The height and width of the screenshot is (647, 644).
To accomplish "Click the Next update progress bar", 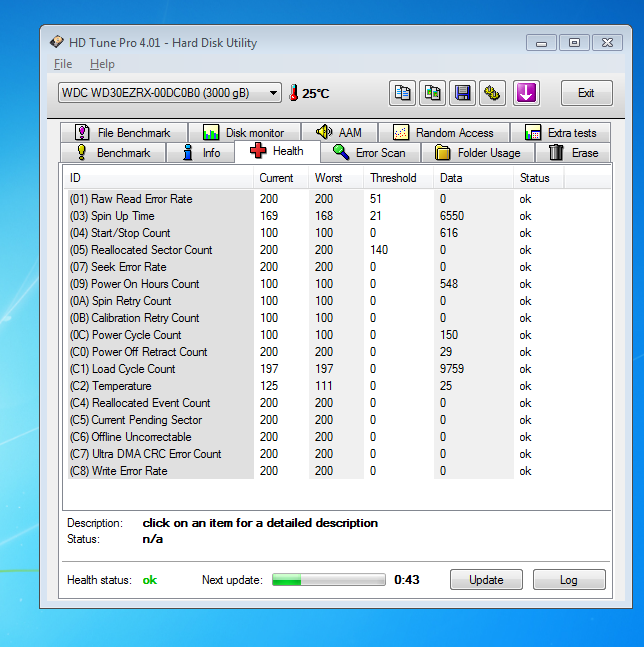I will point(329,580).
